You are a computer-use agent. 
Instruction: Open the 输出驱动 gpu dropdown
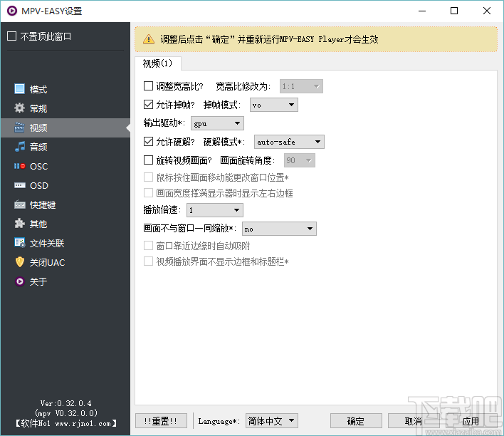tap(217, 124)
